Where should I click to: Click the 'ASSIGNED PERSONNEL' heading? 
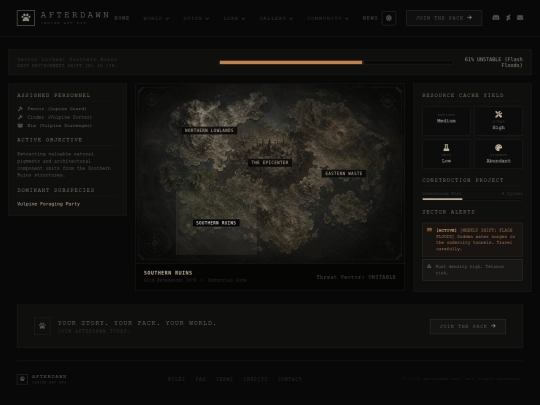(x=54, y=95)
